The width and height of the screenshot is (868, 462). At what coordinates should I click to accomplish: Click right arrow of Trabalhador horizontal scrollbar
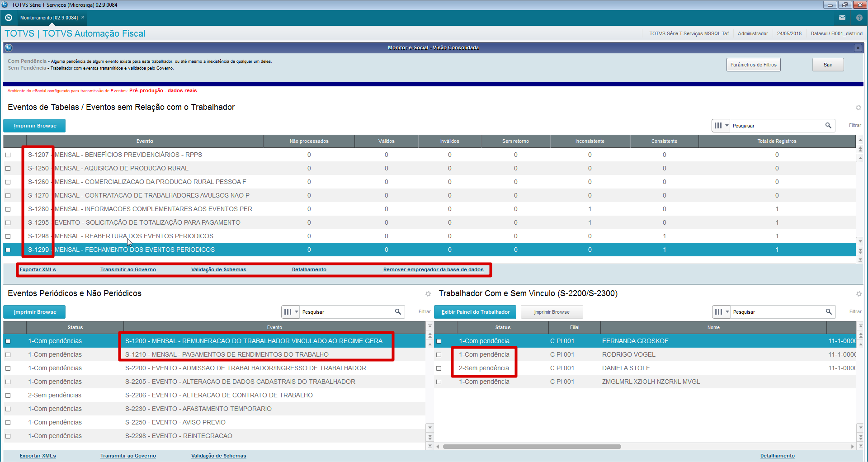853,447
